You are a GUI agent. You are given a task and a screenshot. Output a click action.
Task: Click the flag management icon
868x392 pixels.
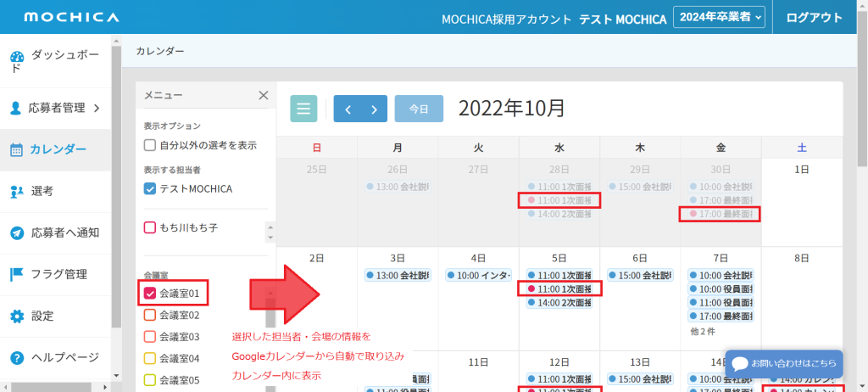[x=16, y=274]
